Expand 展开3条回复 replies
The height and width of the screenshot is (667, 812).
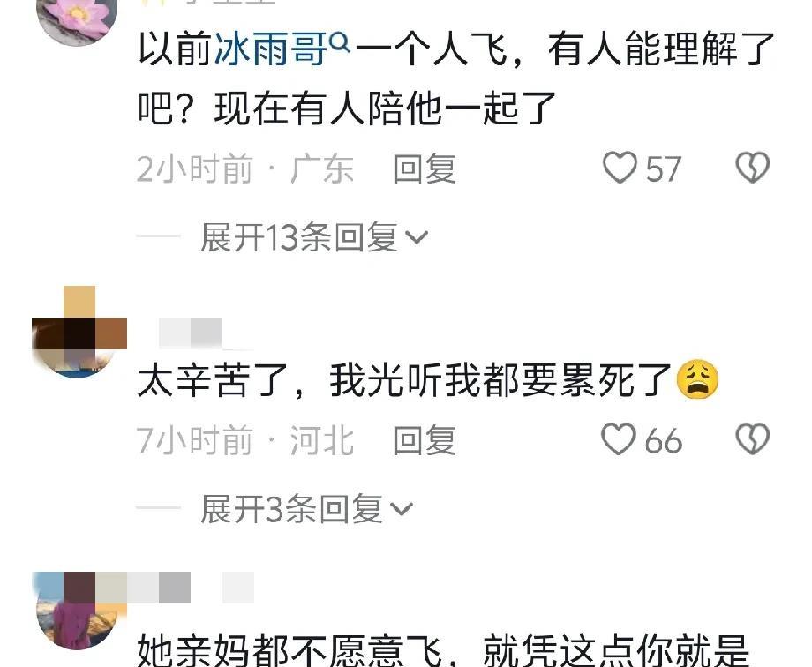pyautogui.click(x=306, y=508)
